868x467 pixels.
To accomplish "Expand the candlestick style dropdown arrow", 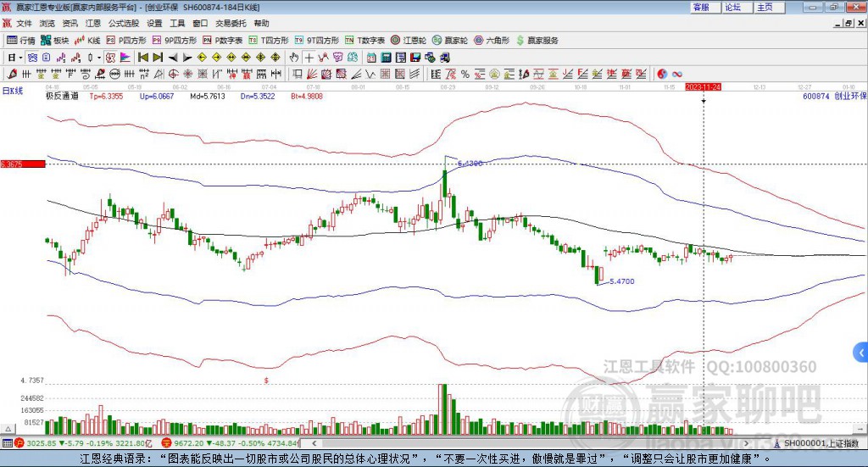I will tap(99, 58).
